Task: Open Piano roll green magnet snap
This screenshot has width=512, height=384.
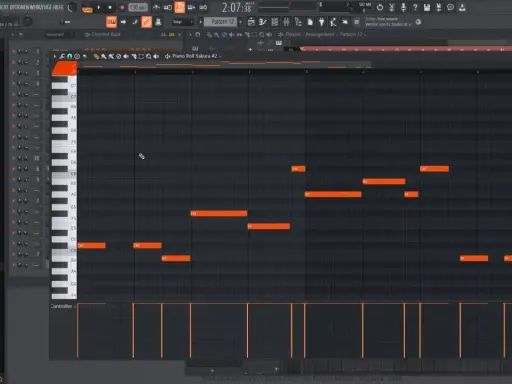Action: [x=70, y=56]
